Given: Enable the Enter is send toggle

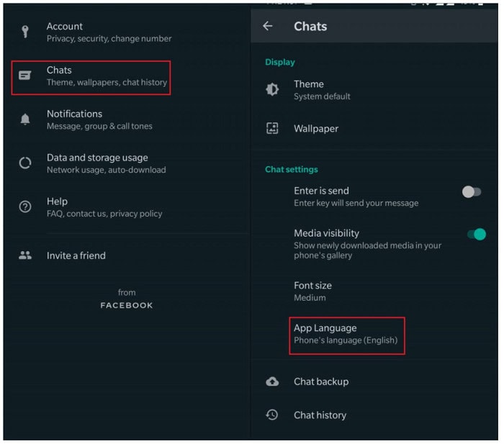Looking at the screenshot, I should 472,192.
